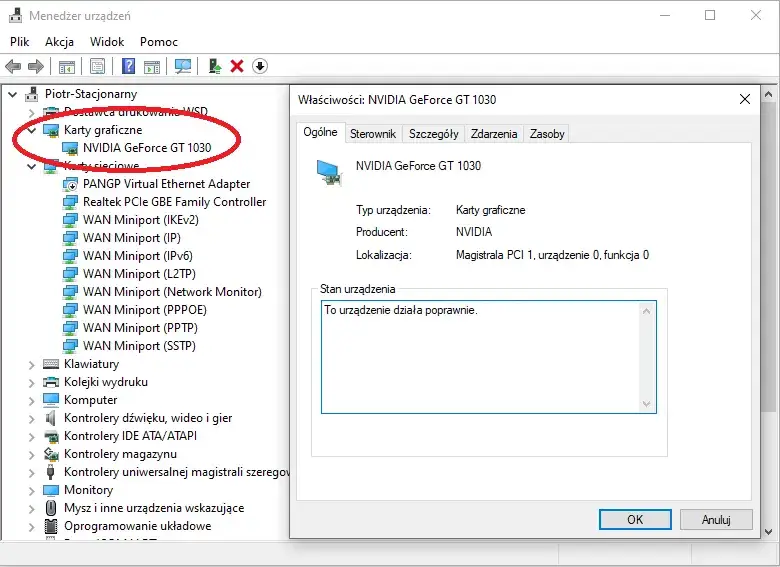
Task: Click the Update driver green arrow icon
Action: (x=215, y=66)
